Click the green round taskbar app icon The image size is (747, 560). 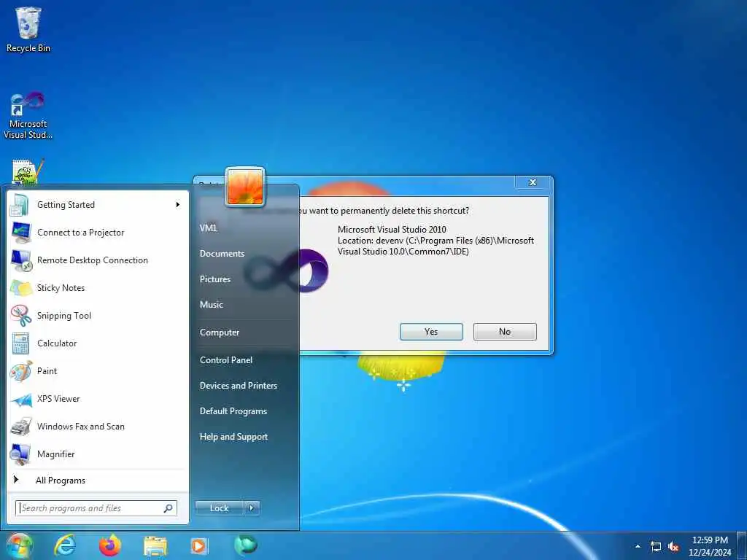(246, 545)
